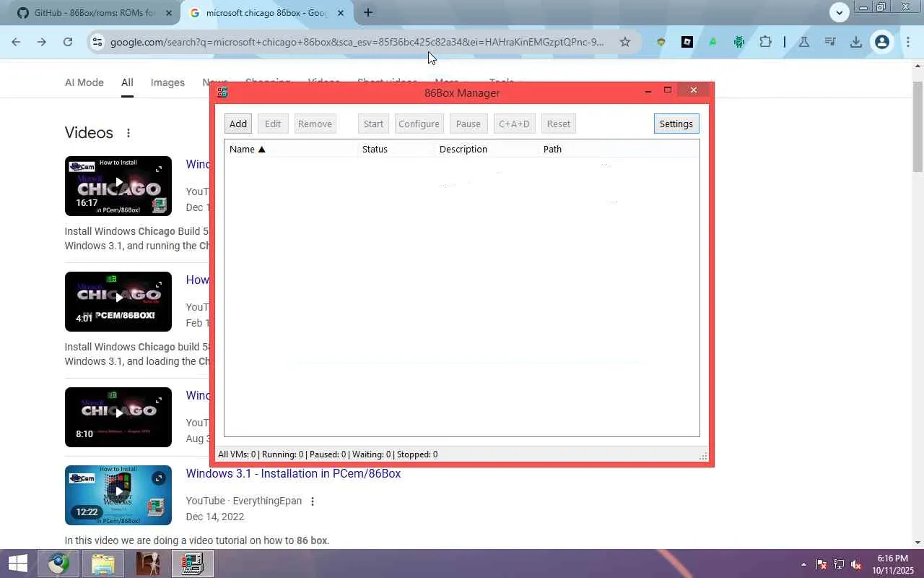Click the Start button in 86Box Manager
924x578 pixels.
click(x=373, y=124)
